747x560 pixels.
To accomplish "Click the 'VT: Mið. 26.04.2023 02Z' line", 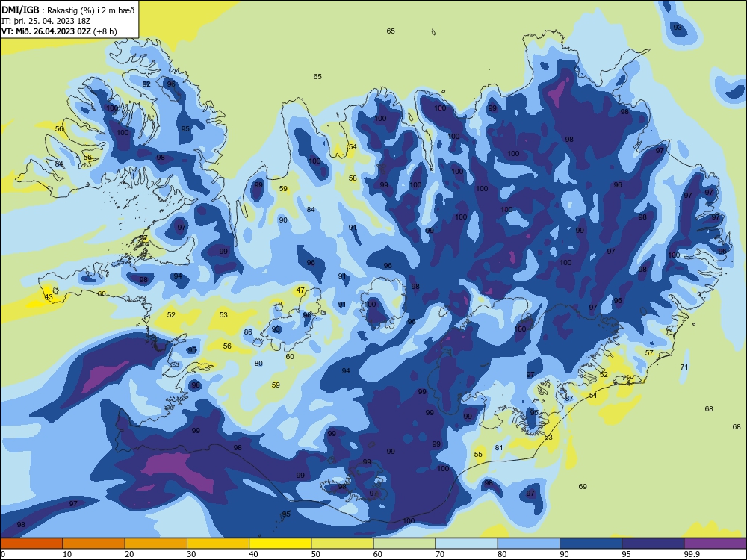I will 46,31.
